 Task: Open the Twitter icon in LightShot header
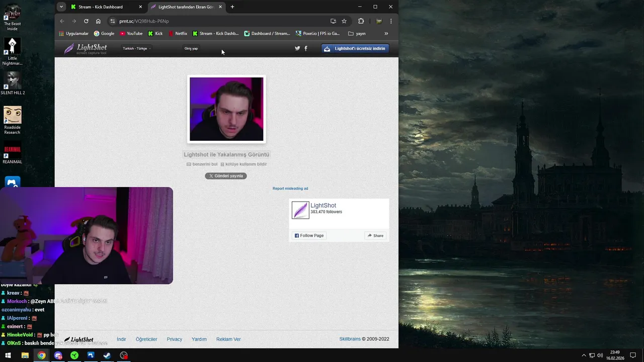coord(297,49)
